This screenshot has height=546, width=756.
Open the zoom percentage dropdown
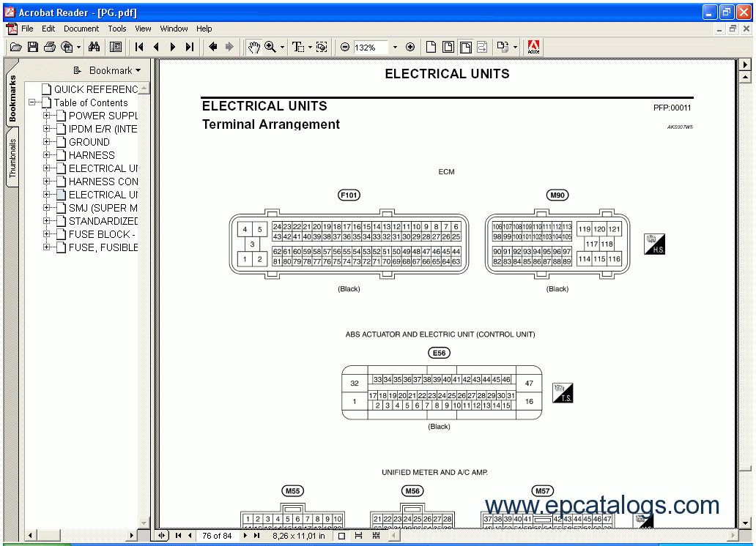(x=395, y=47)
